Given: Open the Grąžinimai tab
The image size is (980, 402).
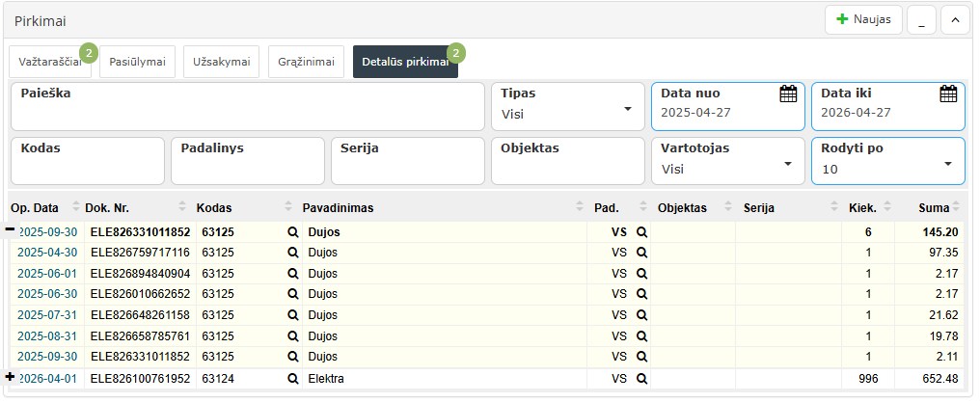Looking at the screenshot, I should tap(306, 62).
